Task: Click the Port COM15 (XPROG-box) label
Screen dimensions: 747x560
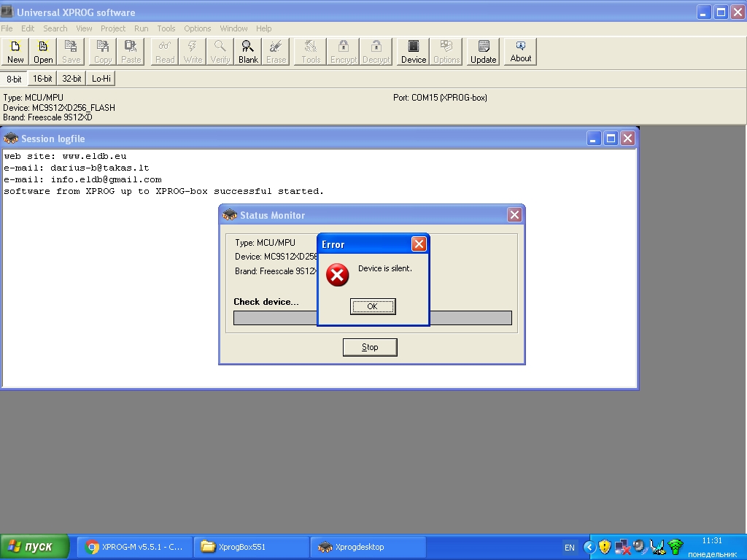Action: [440, 98]
